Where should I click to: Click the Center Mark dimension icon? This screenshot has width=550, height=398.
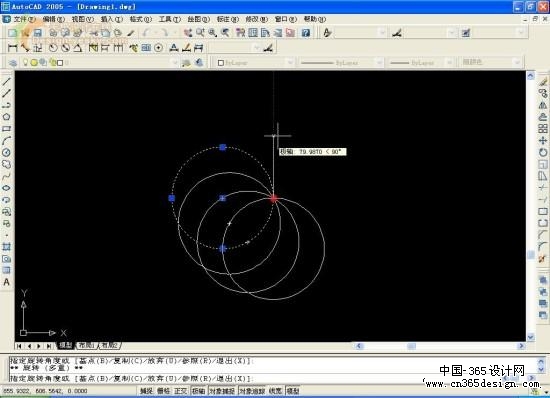159,48
